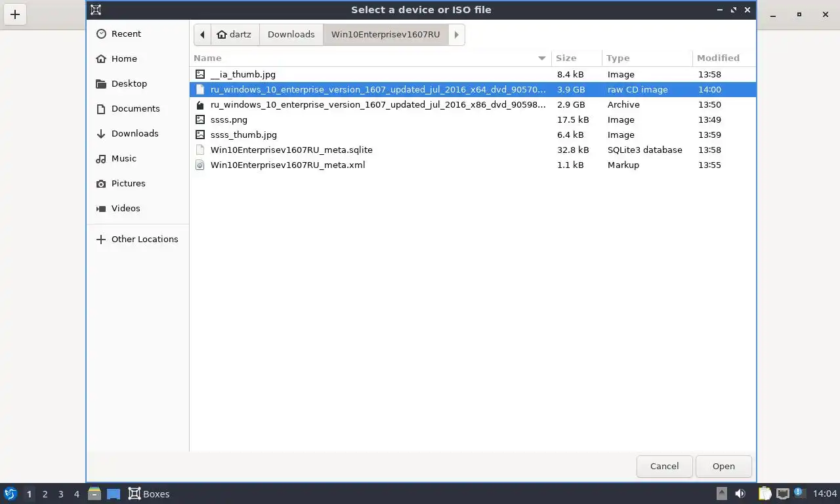
Task: Open the Desktop sidebar location
Action: 138,83
